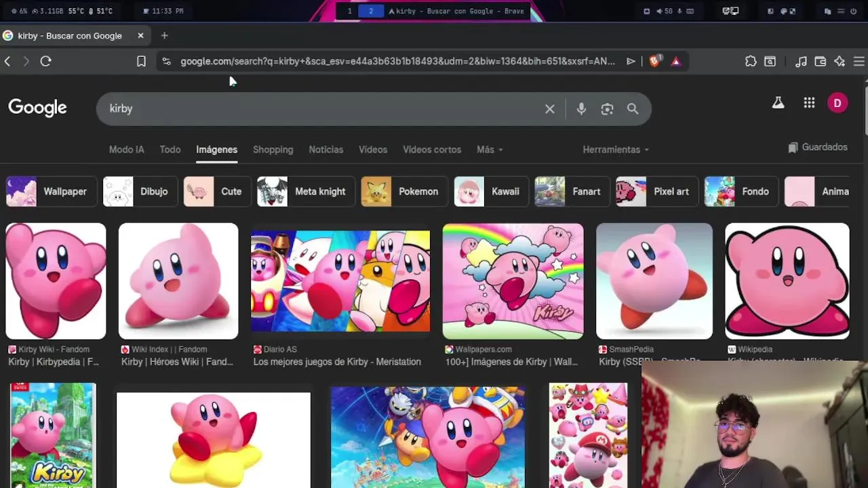Filter images by Meta knight chip

304,192
